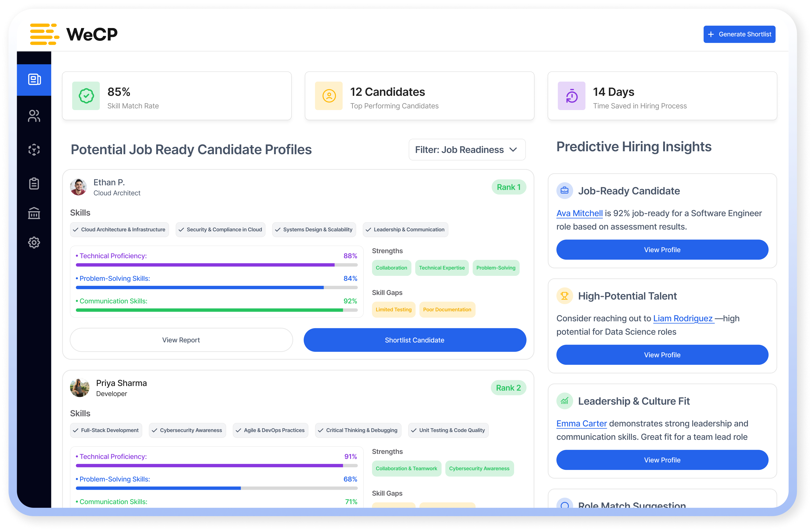Open the Liam Rodriguez link
Viewport: 812px width, 531px height.
click(x=683, y=318)
